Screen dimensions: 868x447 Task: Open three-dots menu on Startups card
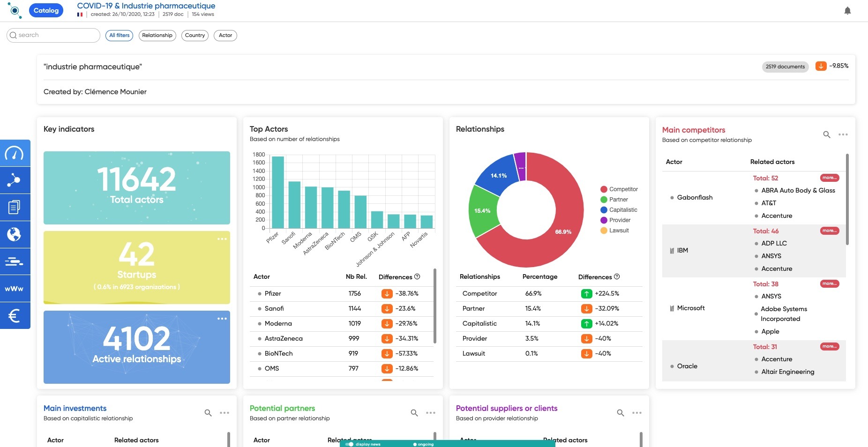[222, 239]
